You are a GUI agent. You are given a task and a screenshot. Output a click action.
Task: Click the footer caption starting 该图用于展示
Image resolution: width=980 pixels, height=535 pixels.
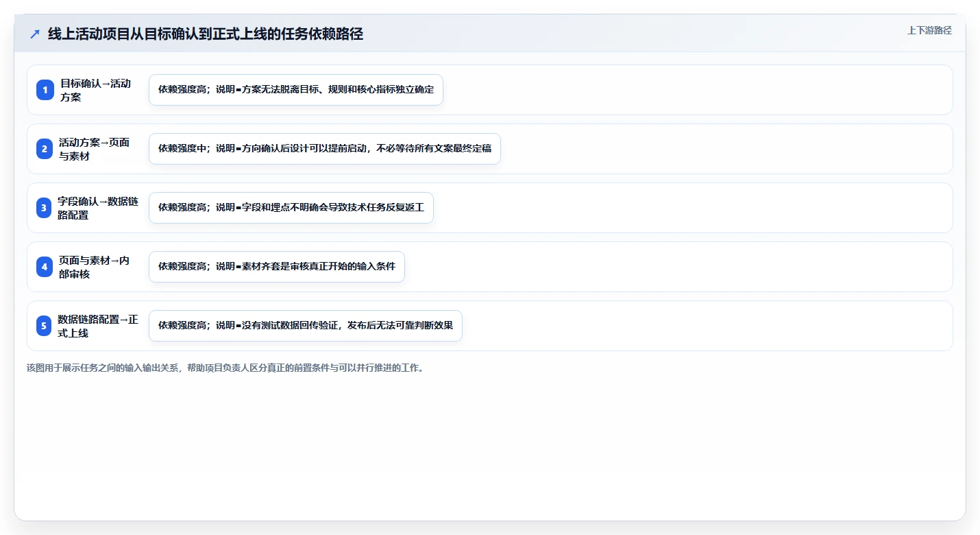pos(225,368)
